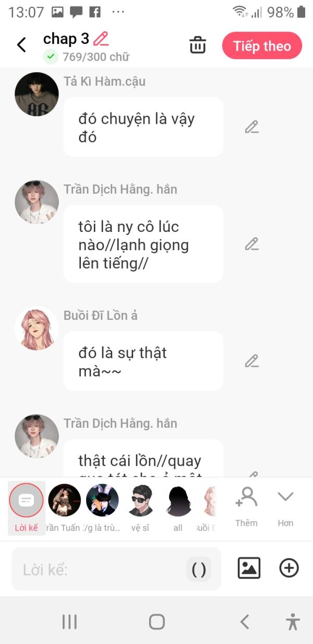Delete chapter using the trash icon

(x=198, y=45)
